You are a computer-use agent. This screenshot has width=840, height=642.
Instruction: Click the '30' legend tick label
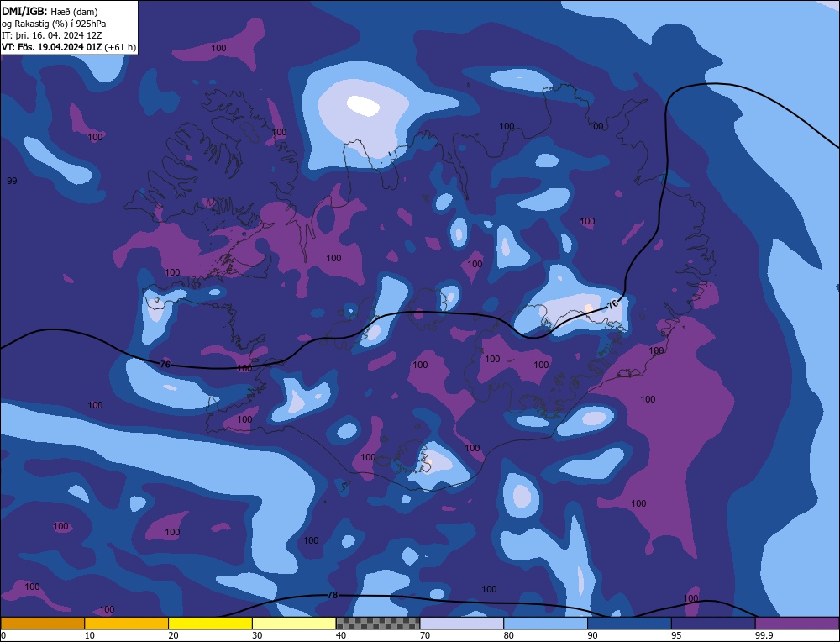tap(257, 635)
